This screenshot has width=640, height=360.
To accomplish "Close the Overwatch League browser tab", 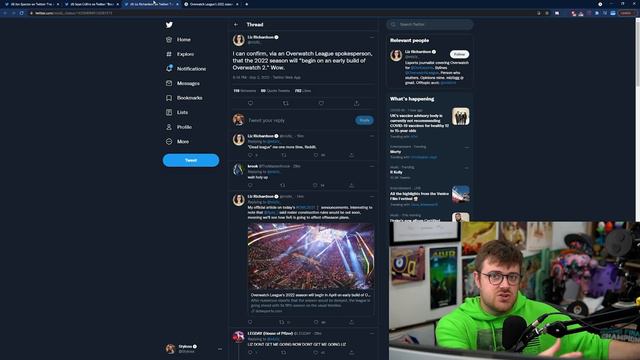I will tap(237, 4).
